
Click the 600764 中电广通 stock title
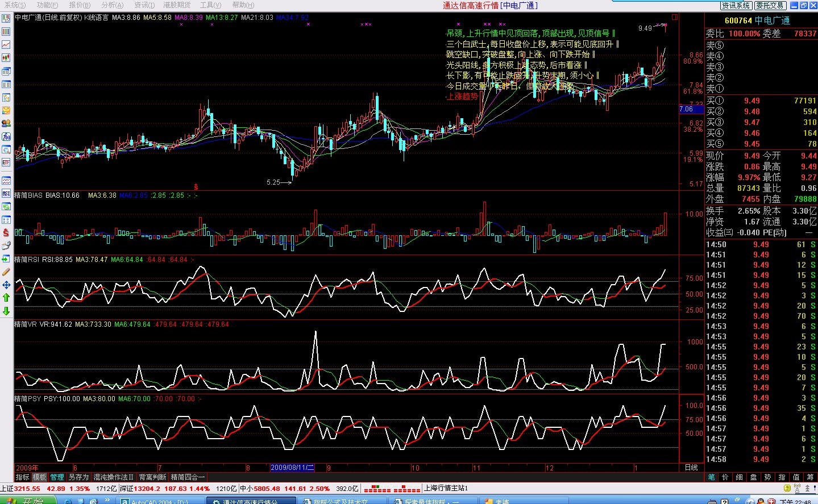(757, 20)
